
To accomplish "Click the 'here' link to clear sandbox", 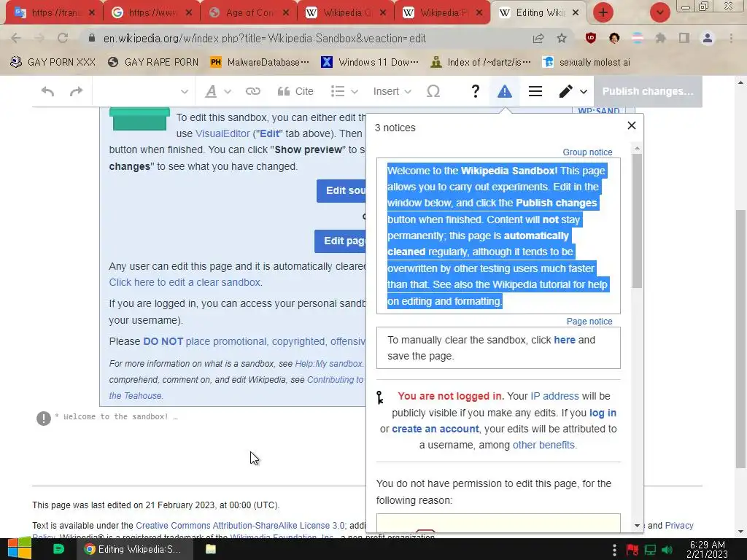I will (565, 340).
